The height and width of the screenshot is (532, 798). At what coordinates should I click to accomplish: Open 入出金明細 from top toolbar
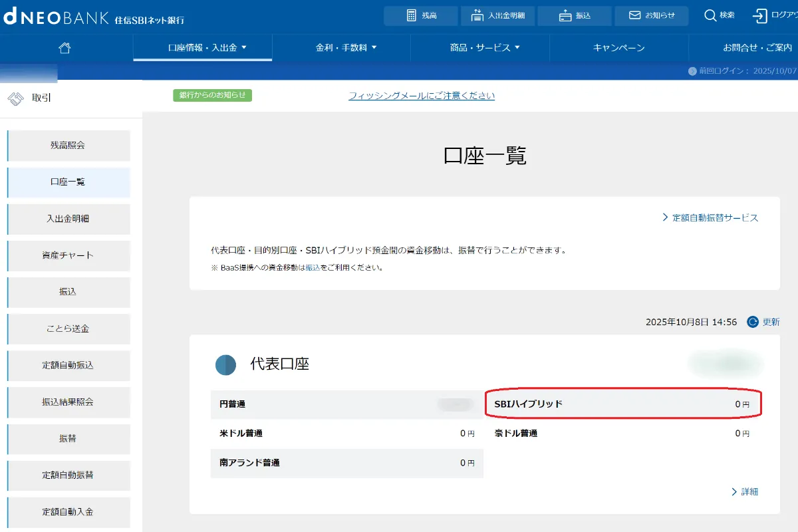click(x=497, y=15)
